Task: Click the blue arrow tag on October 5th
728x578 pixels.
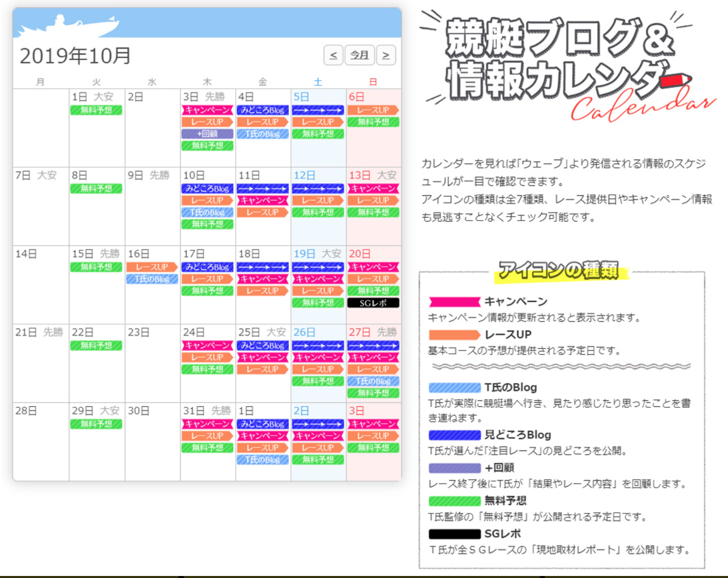Action: [318, 110]
